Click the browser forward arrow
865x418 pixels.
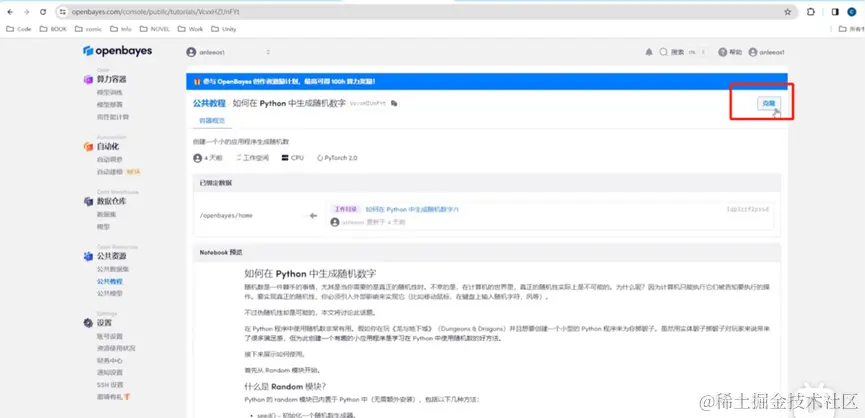click(x=26, y=12)
